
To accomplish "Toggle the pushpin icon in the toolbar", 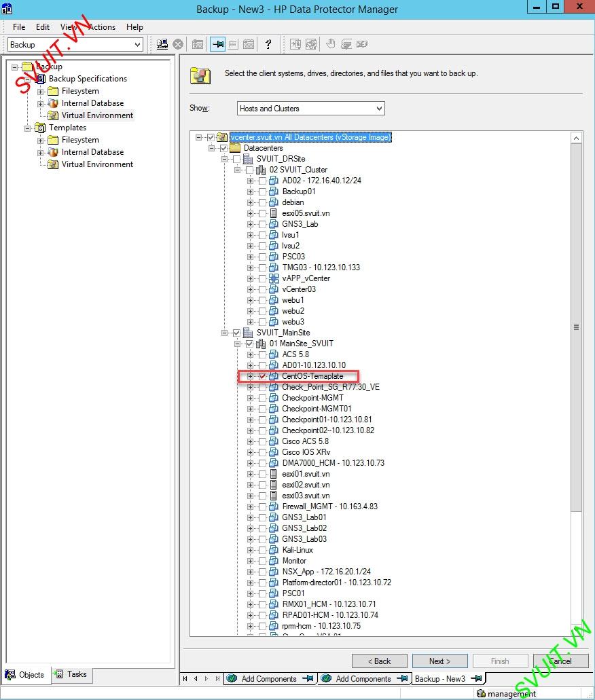I will [x=217, y=44].
